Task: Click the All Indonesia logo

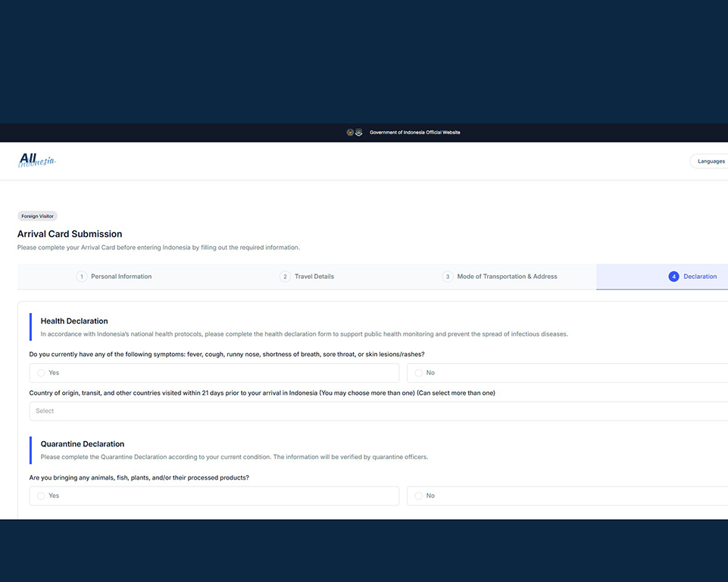Action: tap(37, 160)
